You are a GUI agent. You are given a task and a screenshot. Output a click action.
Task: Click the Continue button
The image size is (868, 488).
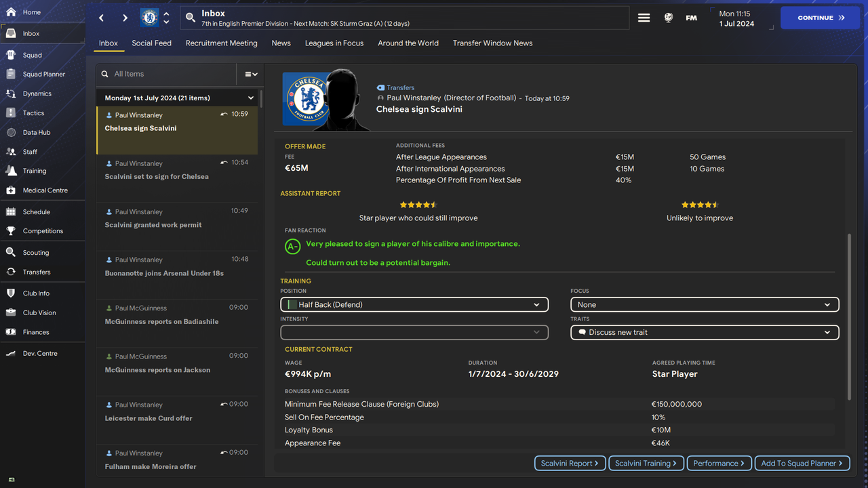pyautogui.click(x=821, y=18)
